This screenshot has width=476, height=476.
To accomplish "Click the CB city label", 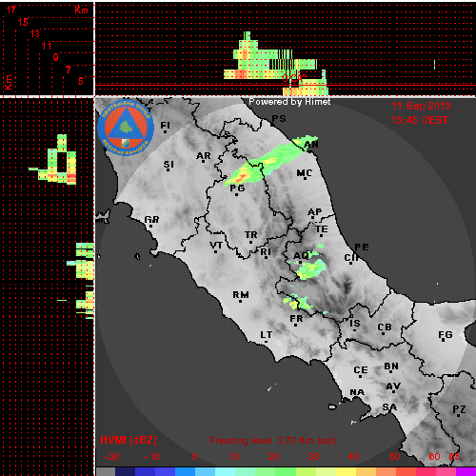I will [385, 327].
